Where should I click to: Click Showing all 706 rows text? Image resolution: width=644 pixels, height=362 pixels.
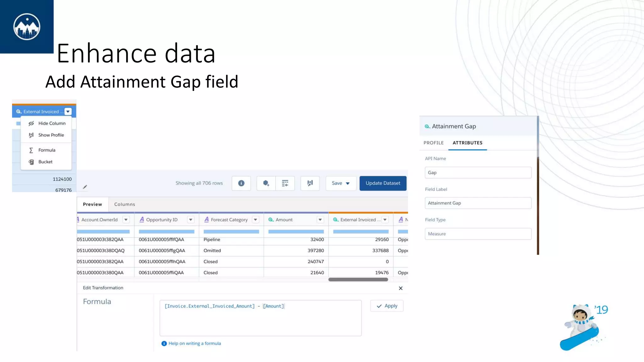[x=199, y=183]
